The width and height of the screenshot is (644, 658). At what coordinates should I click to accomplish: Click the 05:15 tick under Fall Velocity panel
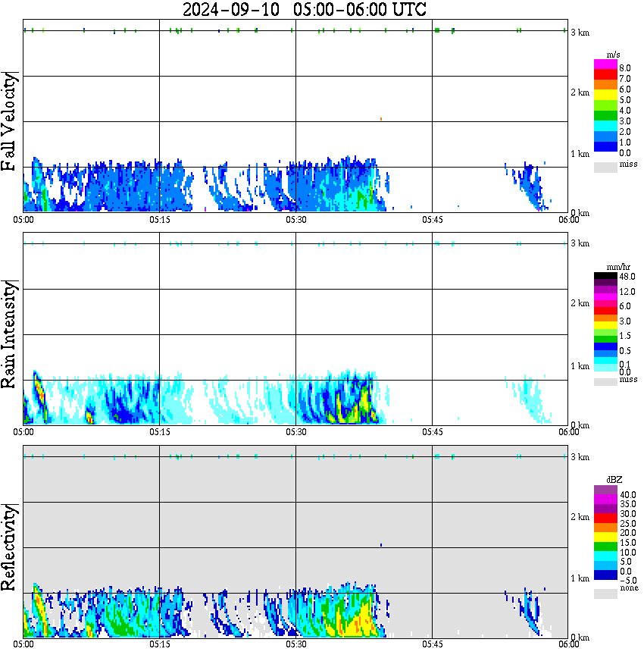coord(160,220)
